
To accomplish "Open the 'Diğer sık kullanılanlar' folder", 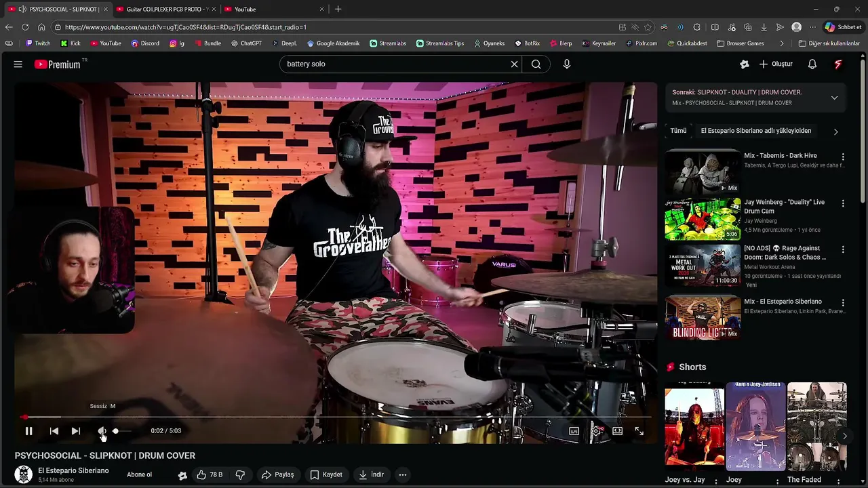I will [x=829, y=43].
